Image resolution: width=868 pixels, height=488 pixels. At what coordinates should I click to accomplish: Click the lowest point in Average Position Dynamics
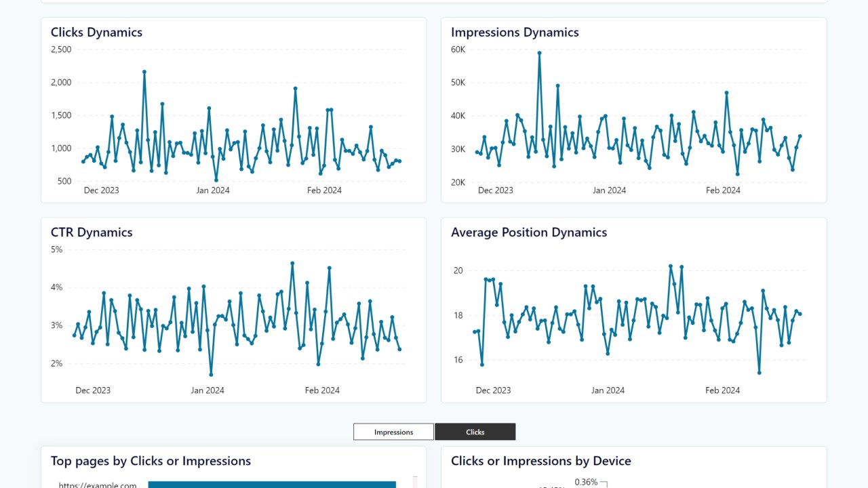tap(759, 373)
